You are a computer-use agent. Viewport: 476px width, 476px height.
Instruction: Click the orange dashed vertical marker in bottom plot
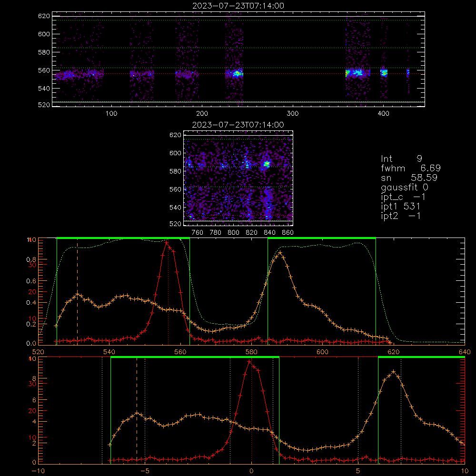click(x=137, y=410)
